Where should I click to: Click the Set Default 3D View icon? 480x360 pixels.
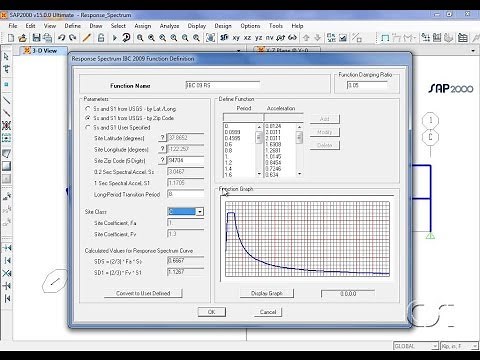coord(224,38)
